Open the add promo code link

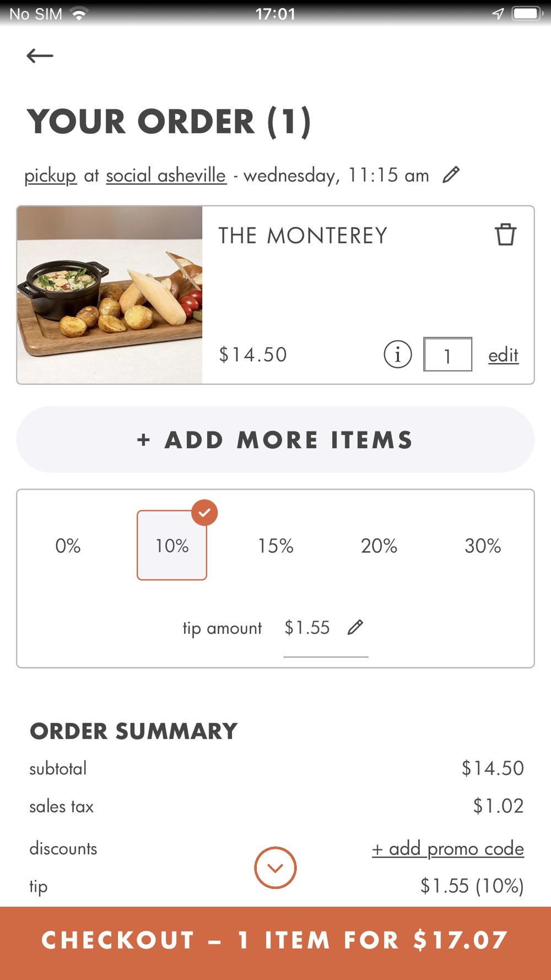click(448, 848)
